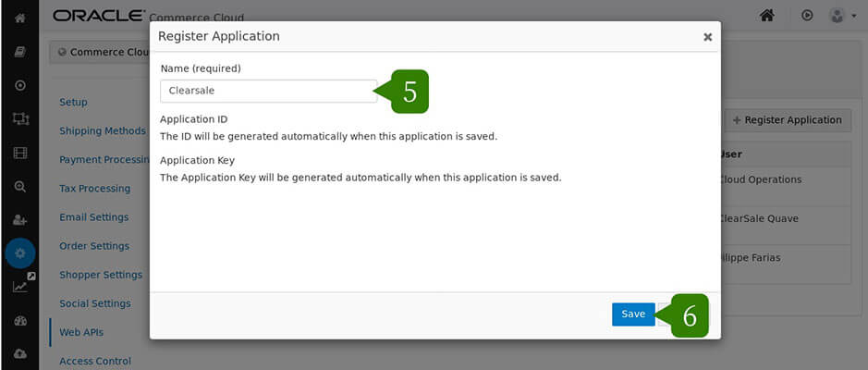Click the cloud upload icon in sidebar

tap(19, 353)
